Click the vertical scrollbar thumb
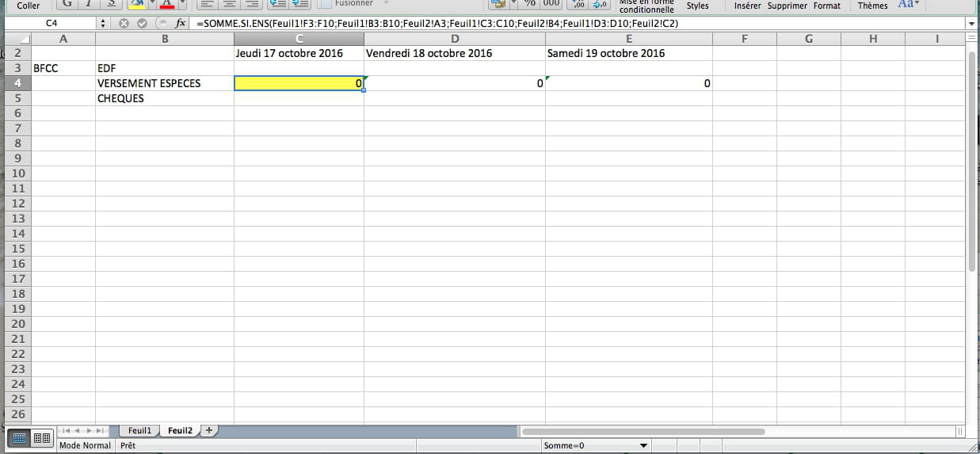Screen dimensions: 980x454 click(x=971, y=162)
